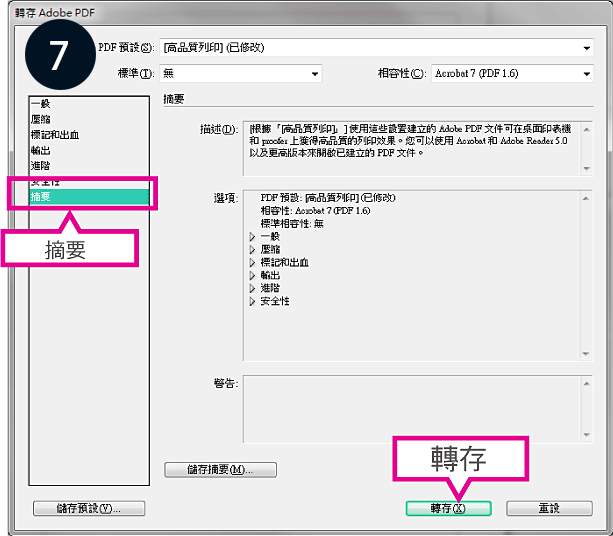
Task: Expand the 壓縮 node in options tree
Action: (252, 249)
